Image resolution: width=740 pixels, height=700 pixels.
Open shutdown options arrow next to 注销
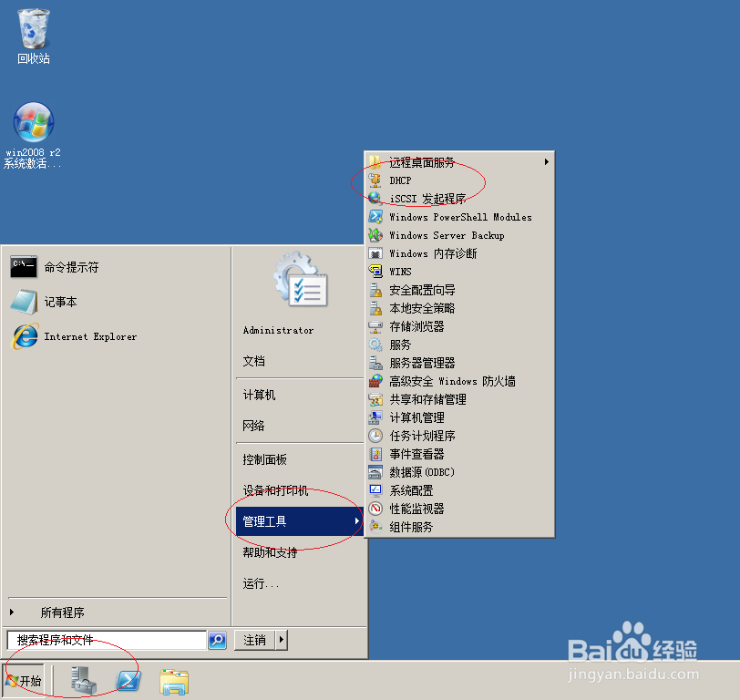[282, 640]
